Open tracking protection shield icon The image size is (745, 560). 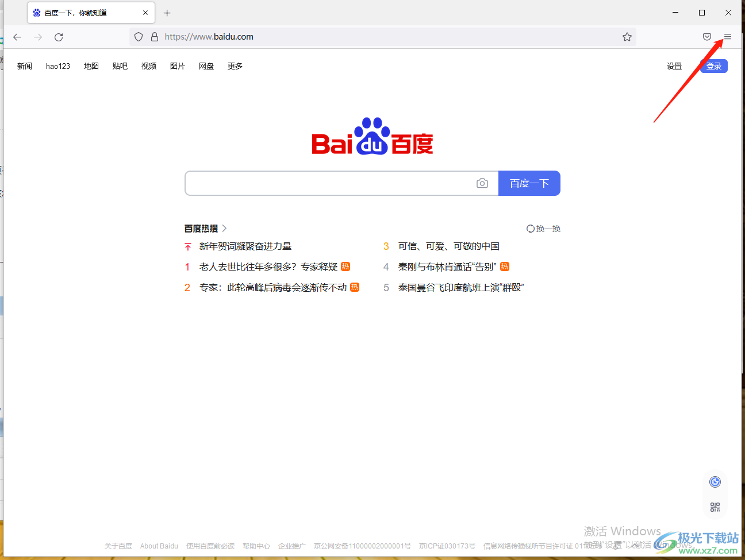(139, 37)
